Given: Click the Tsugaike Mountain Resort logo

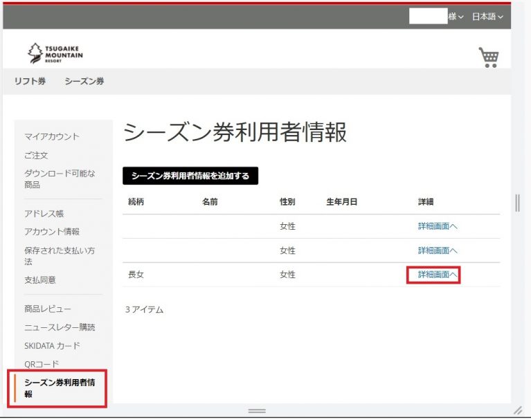Looking at the screenshot, I should (x=55, y=53).
